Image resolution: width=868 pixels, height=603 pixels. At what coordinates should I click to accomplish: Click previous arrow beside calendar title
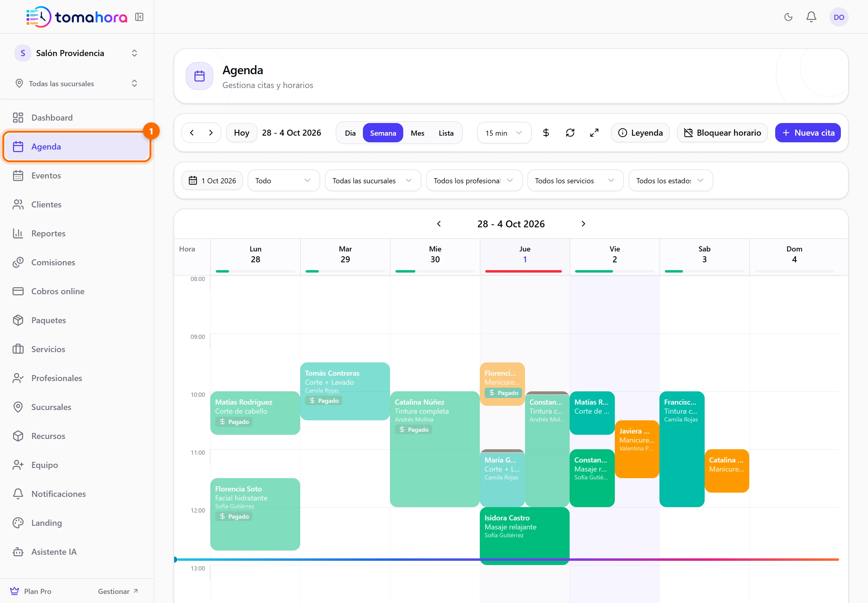click(x=439, y=224)
